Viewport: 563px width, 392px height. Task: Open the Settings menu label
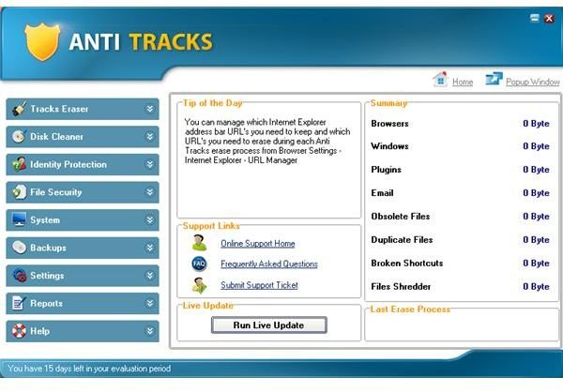pos(47,276)
